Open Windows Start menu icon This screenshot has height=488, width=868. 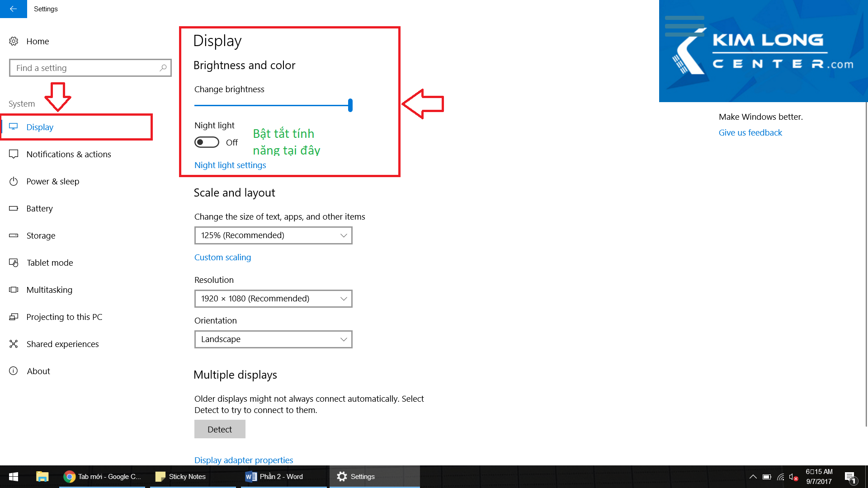coord(14,476)
